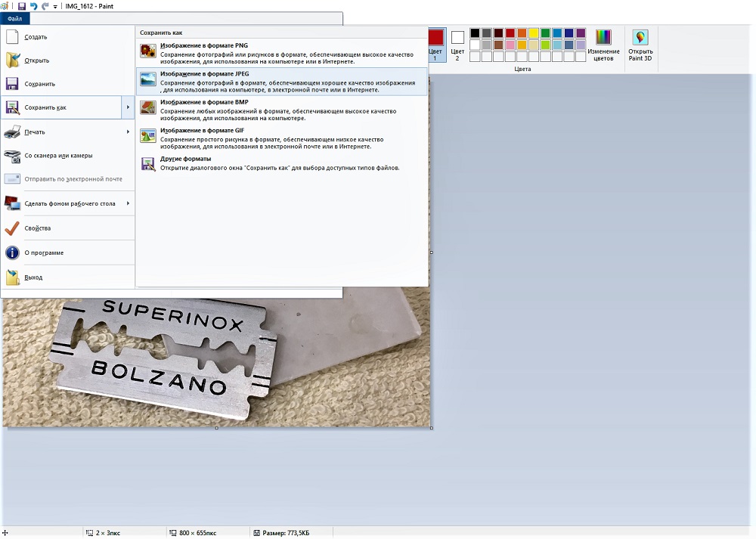Click the Save floppy icon in title bar
The height and width of the screenshot is (539, 756).
click(x=22, y=6)
